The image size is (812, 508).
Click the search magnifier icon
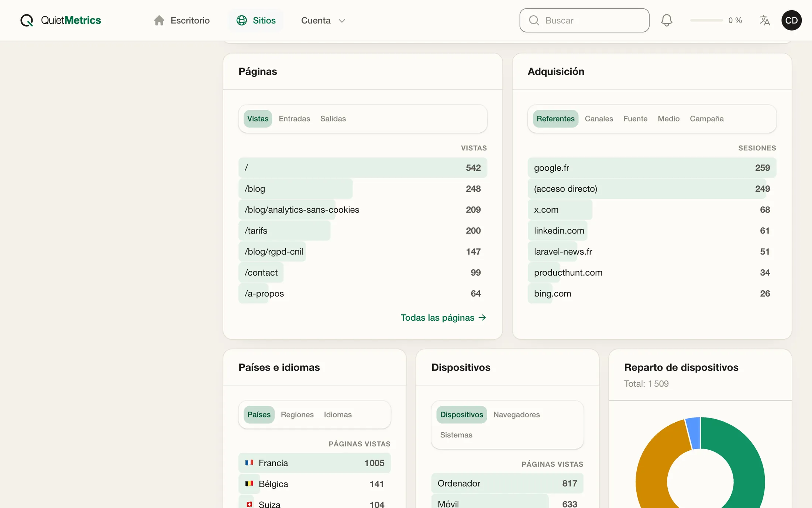(534, 20)
